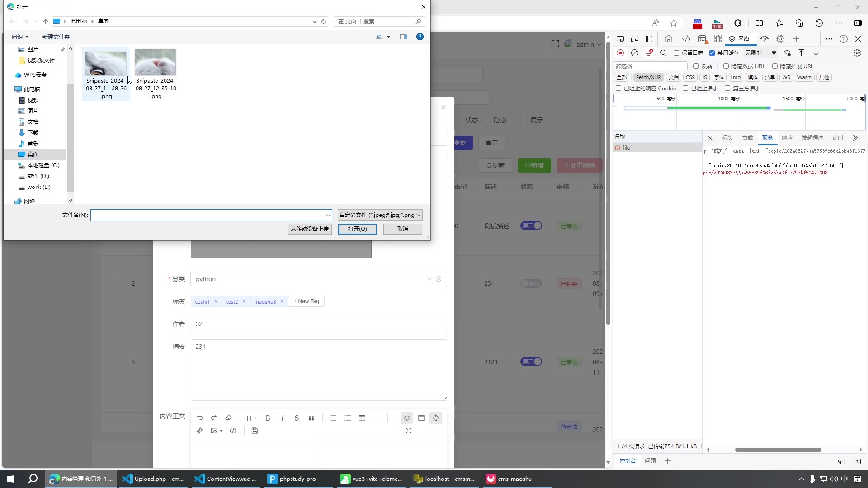This screenshot has width=868, height=488.
Task: Click the 取消 button in file dialog
Action: pyautogui.click(x=403, y=229)
